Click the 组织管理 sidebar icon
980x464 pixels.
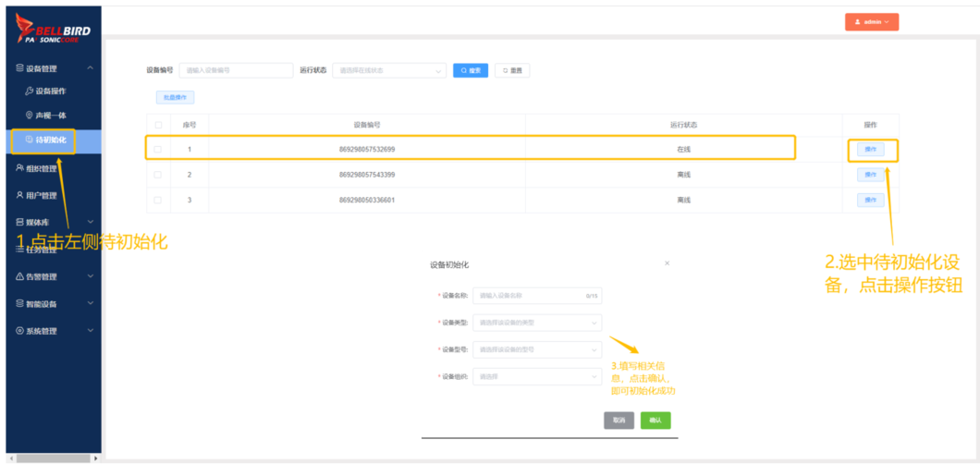click(x=20, y=168)
